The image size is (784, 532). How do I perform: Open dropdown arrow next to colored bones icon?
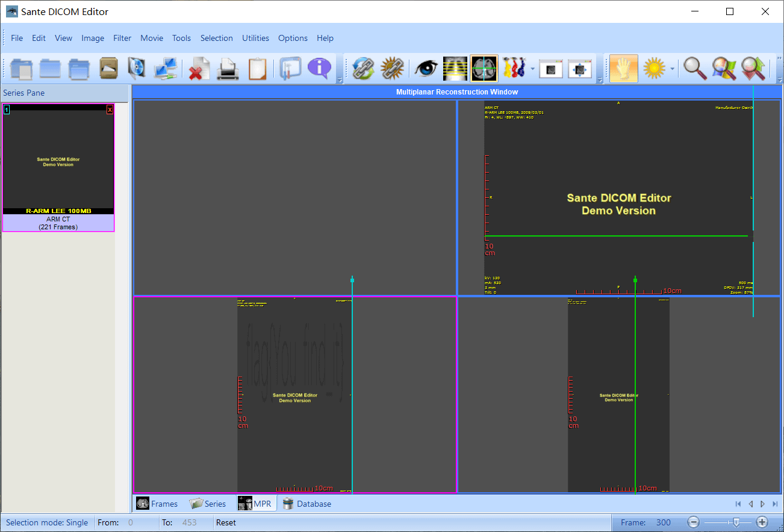coord(532,69)
